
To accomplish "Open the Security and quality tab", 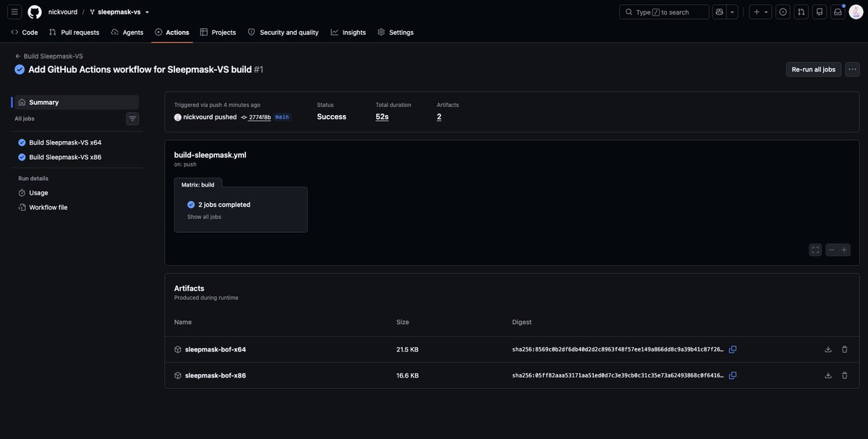I will tap(283, 32).
